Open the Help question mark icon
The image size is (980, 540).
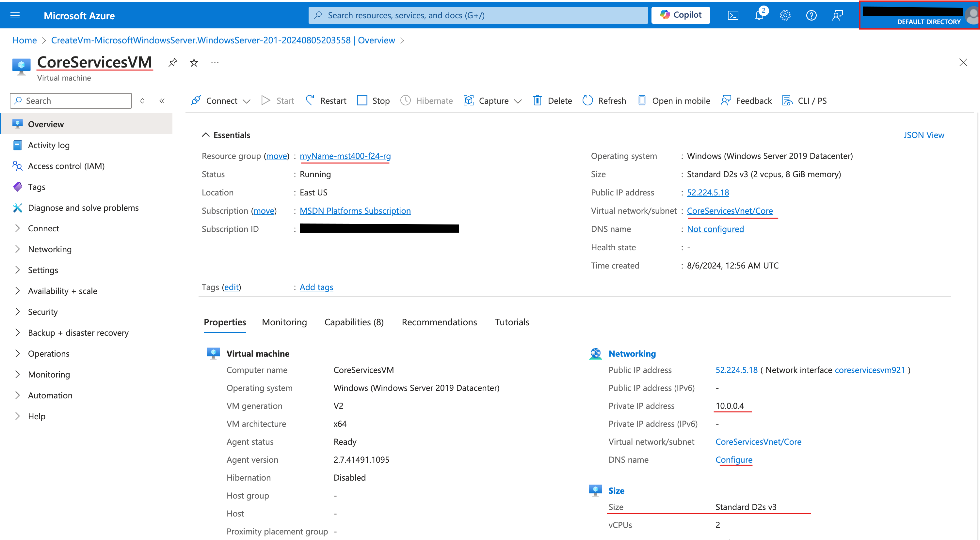(811, 15)
